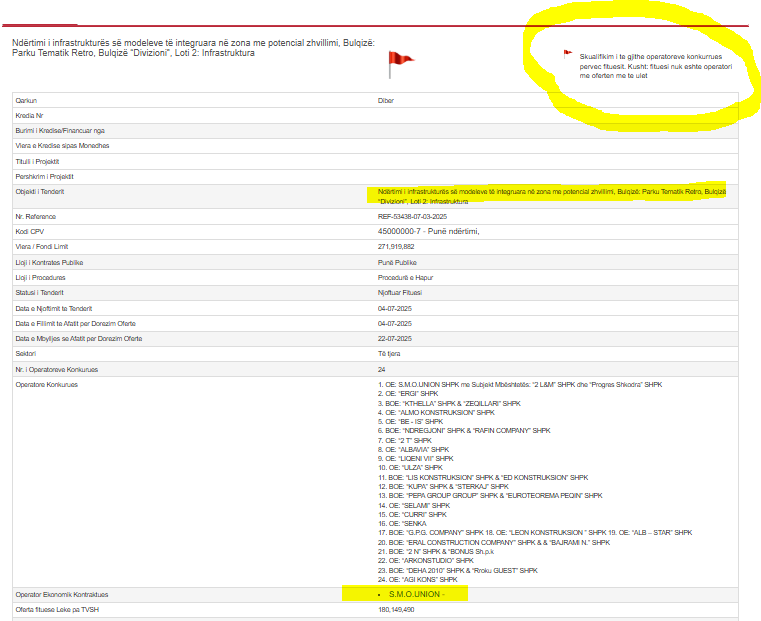Select the 'Procedurë e Hapur' procedure type

click(x=405, y=277)
